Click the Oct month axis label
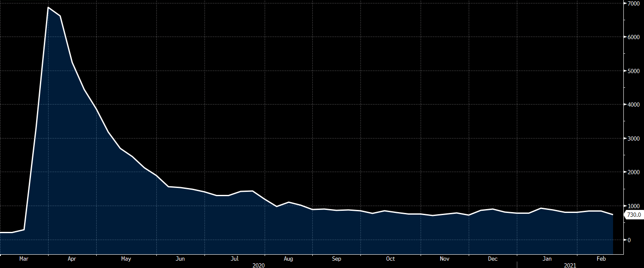Viewport: 644px width, 268px height. (x=391, y=259)
